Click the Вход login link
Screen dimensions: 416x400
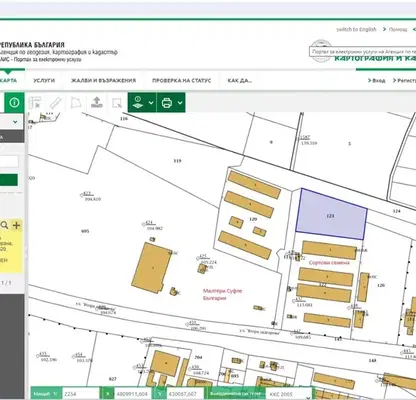click(377, 80)
